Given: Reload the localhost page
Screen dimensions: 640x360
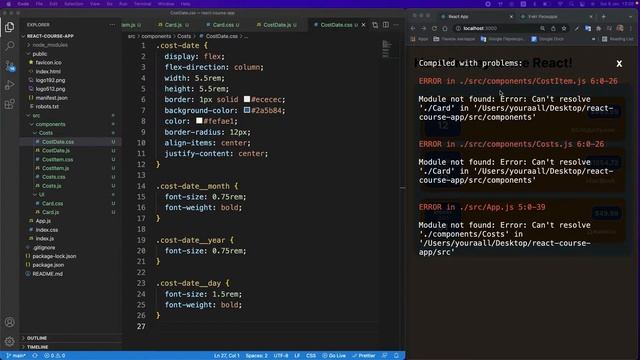Looking at the screenshot, I should [x=434, y=29].
